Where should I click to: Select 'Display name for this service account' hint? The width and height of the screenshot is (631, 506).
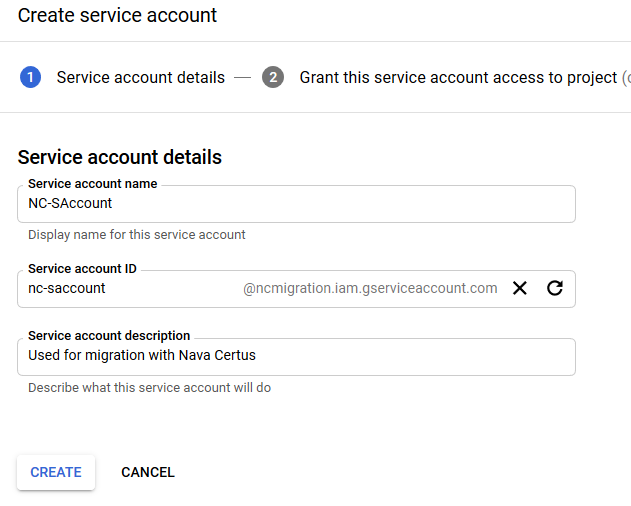136,235
